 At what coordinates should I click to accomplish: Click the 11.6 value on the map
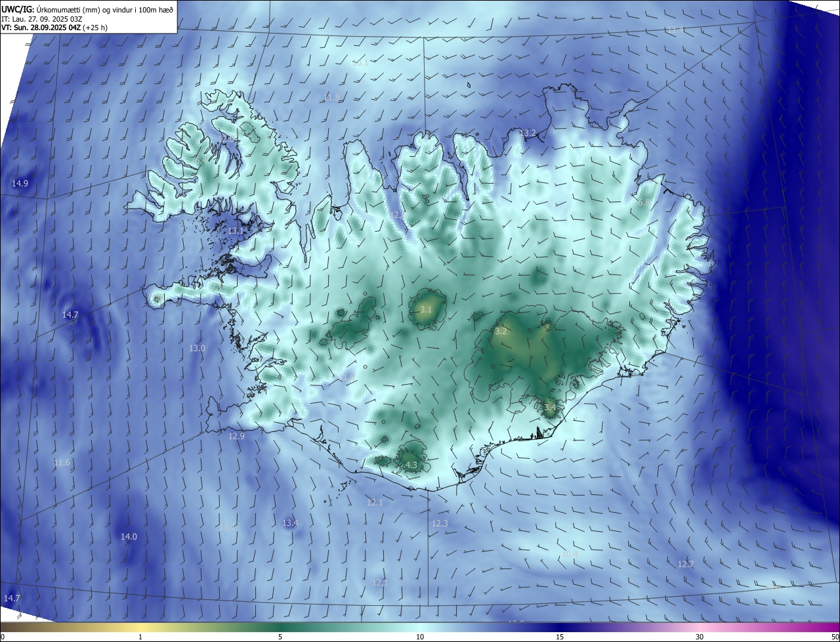pos(62,462)
